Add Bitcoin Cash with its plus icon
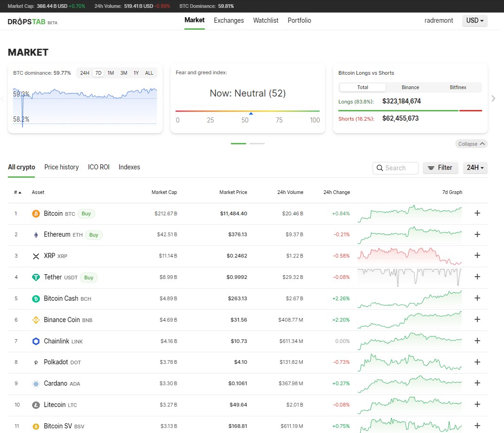 (x=478, y=298)
